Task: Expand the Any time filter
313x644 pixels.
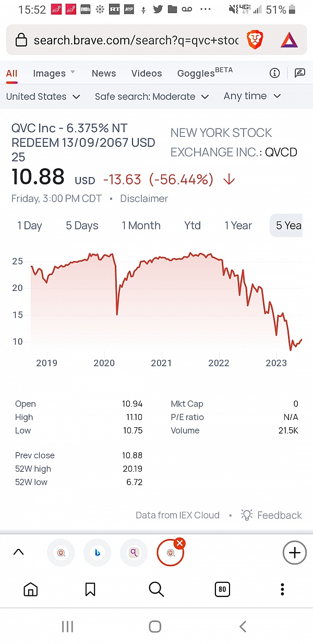Action: (252, 96)
